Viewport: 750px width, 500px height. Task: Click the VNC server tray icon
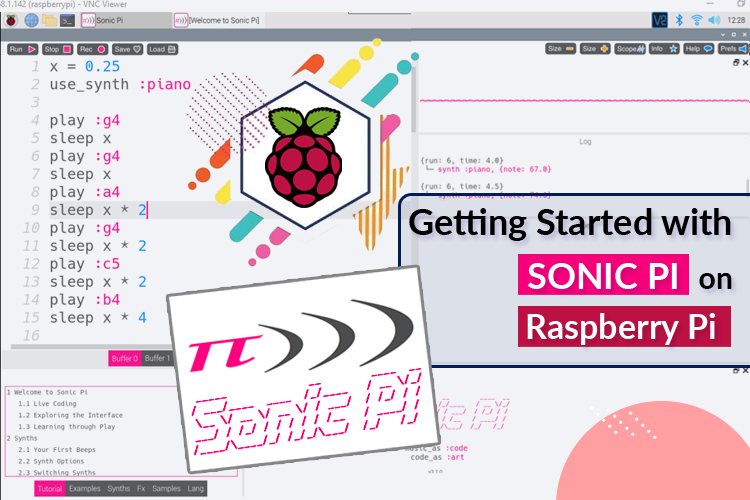660,20
